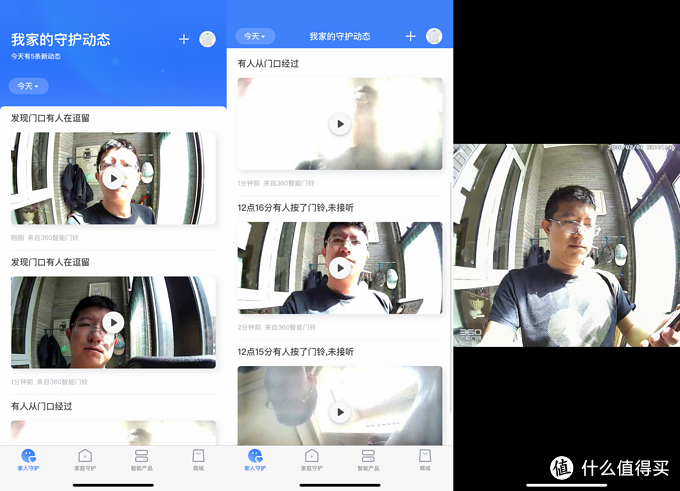Image resolution: width=680 pixels, height=491 pixels.
Task: Play the 12点15分有人按了门铃 clip
Action: click(340, 412)
